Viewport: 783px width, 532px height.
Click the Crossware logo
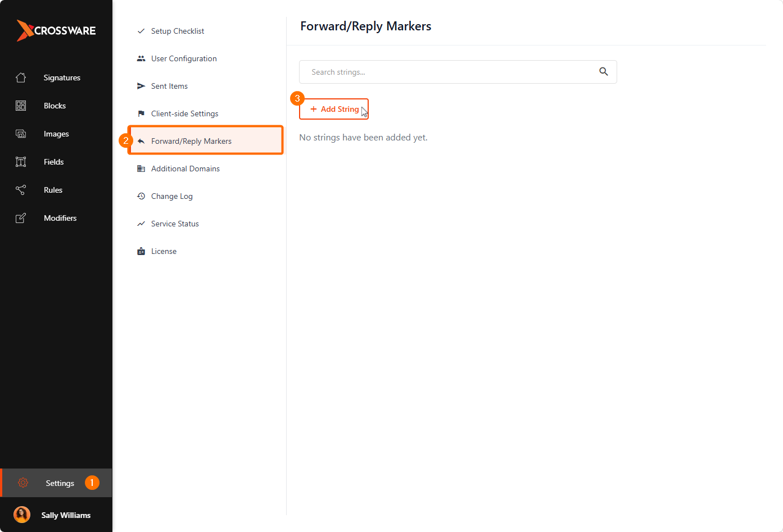click(56, 30)
